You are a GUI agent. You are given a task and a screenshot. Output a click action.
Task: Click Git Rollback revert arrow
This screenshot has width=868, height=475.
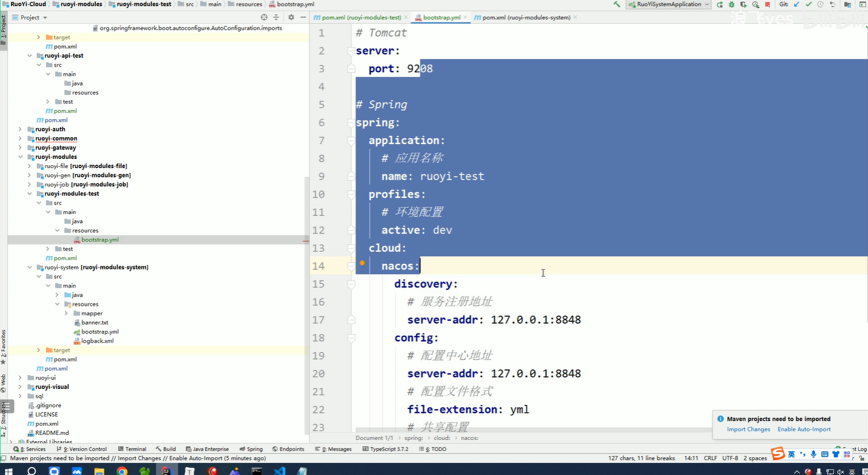(x=832, y=4)
